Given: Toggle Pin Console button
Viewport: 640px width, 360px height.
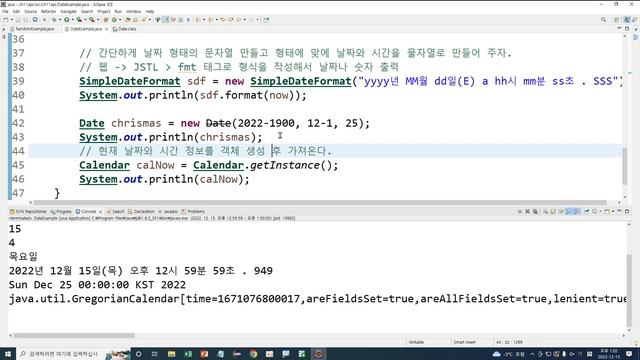Looking at the screenshot, I should coord(587,211).
